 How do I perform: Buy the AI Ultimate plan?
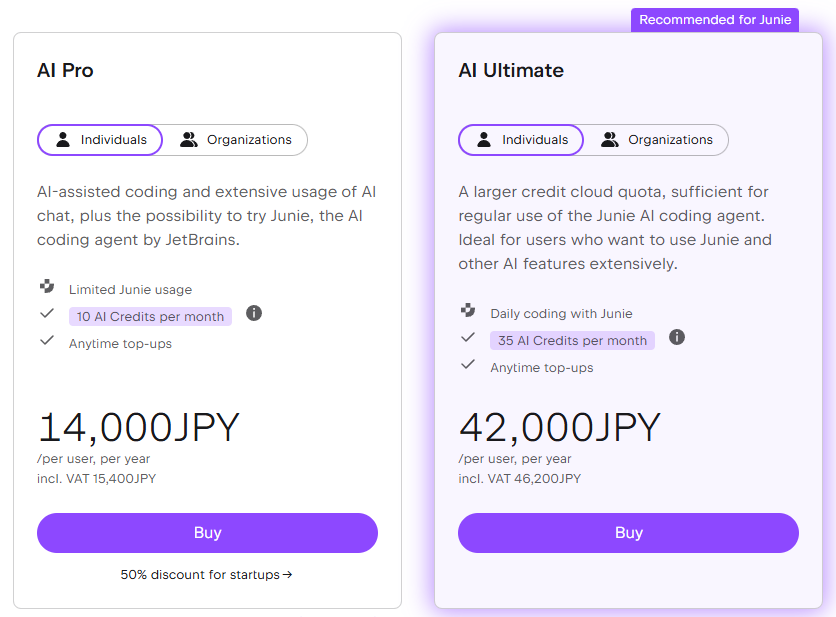coord(629,533)
